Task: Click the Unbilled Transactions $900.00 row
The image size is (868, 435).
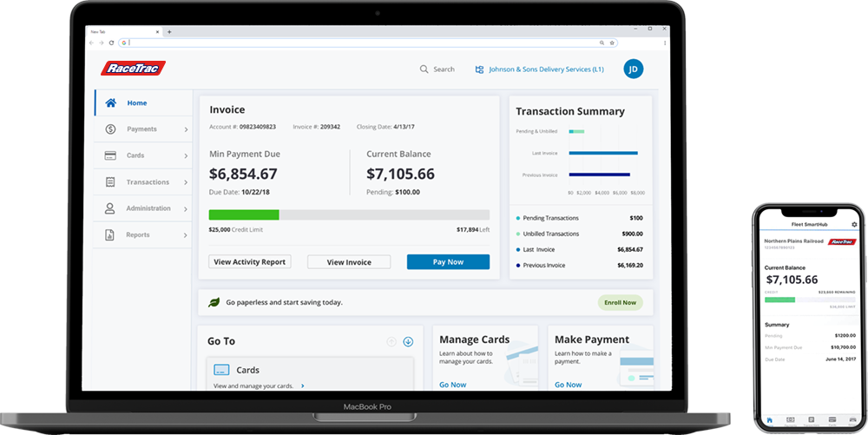Action: point(580,234)
